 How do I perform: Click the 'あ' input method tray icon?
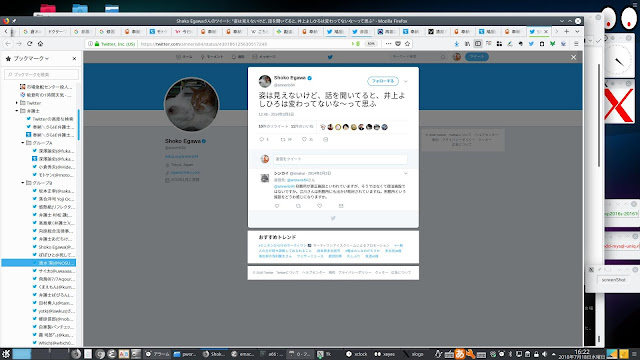click(x=460, y=354)
